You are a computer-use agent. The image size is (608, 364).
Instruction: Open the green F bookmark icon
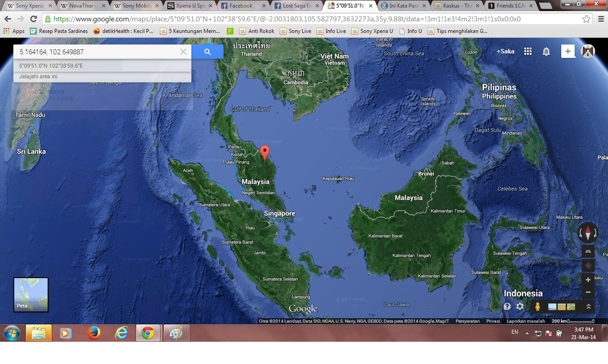(230, 31)
